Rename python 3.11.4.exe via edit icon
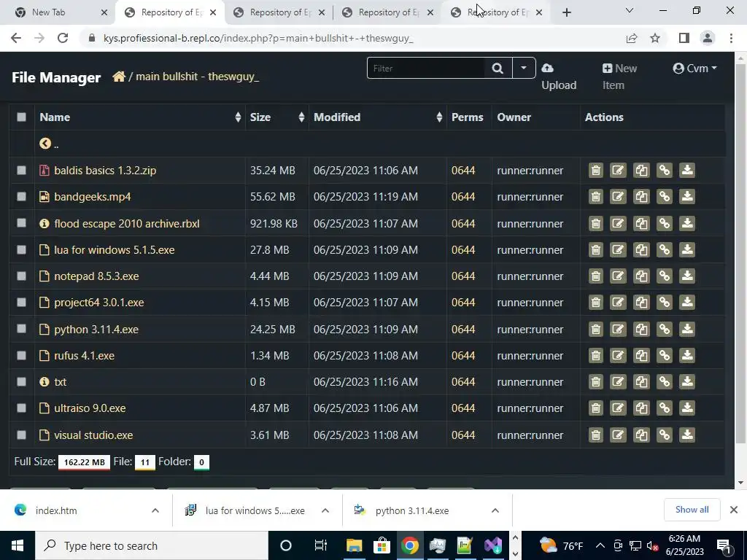This screenshot has width=747, height=560. pos(618,329)
